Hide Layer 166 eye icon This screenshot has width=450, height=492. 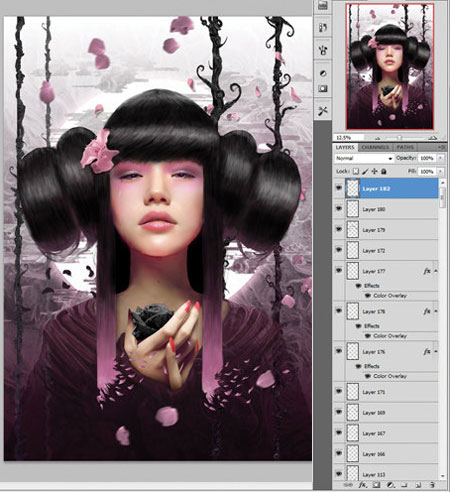click(339, 453)
